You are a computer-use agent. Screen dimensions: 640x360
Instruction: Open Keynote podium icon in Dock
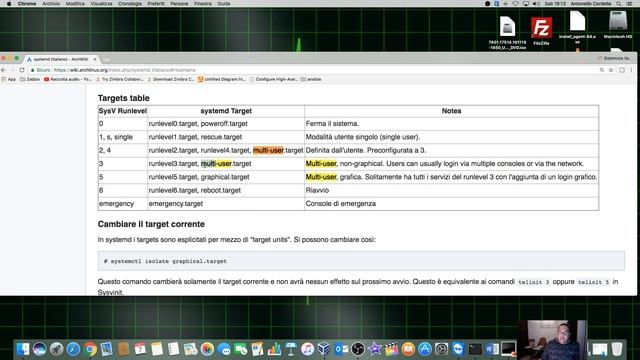pos(291,349)
